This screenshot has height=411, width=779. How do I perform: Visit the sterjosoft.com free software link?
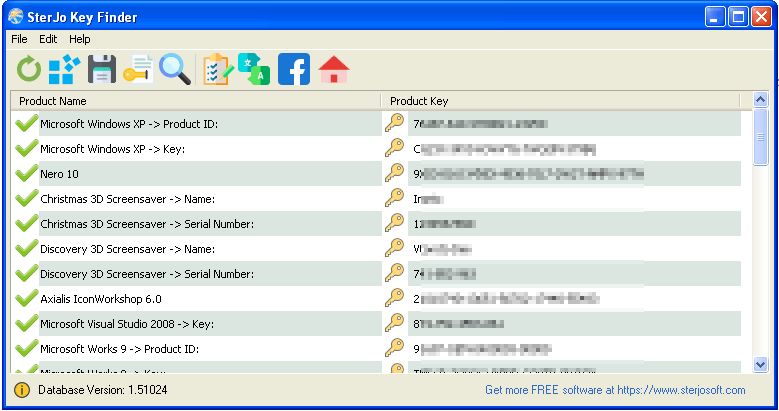[x=615, y=390]
